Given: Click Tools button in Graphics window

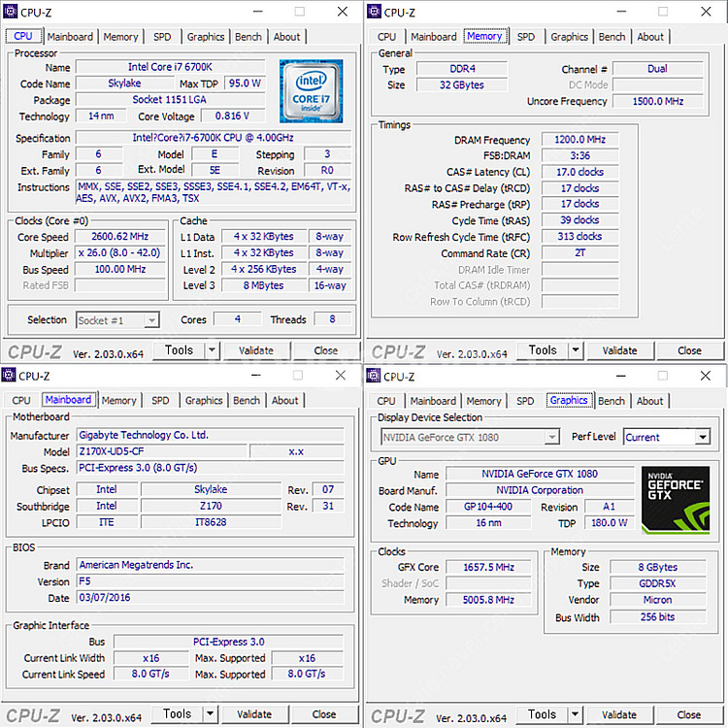Looking at the screenshot, I should (x=542, y=714).
